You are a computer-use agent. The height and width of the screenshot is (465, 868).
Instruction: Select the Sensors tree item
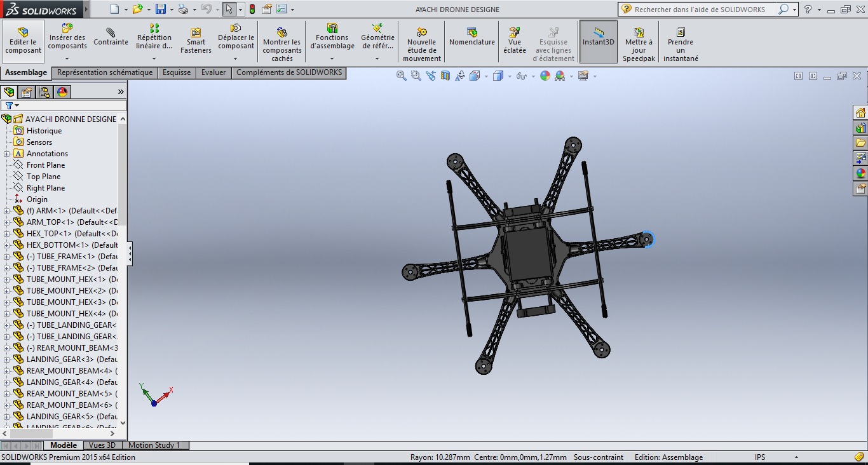coord(39,142)
